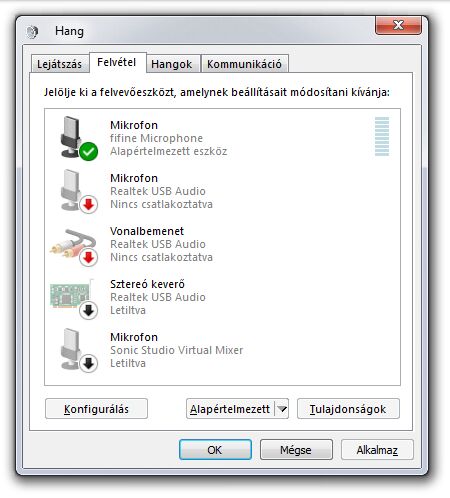
Task: Open Tulajdonságok for the selected device
Action: pos(348,409)
